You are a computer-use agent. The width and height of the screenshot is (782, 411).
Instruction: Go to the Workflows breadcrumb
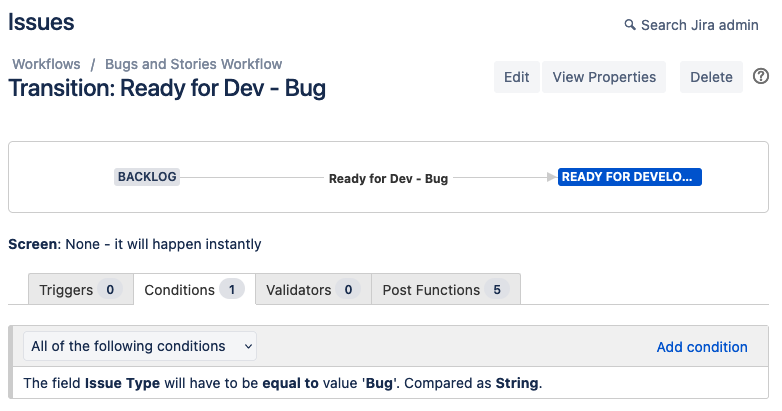pyautogui.click(x=46, y=64)
